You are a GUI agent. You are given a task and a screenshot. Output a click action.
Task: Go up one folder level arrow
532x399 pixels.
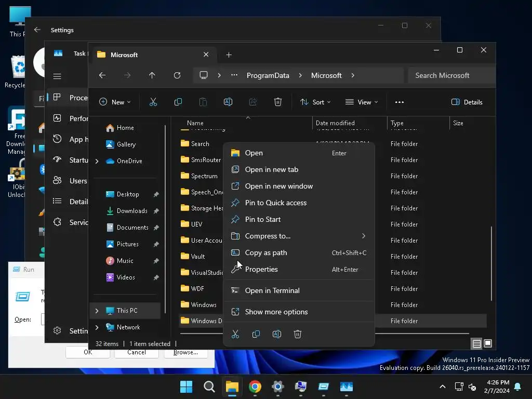click(152, 75)
